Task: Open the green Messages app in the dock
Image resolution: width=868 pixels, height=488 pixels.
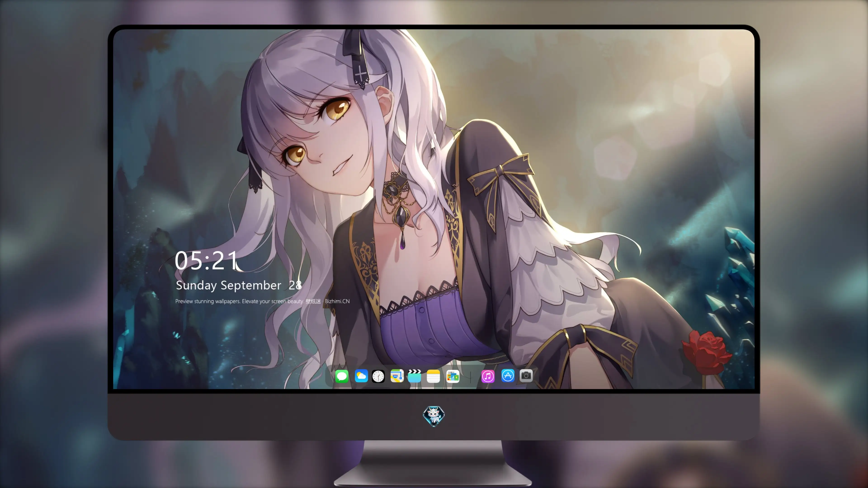Action: (x=342, y=376)
